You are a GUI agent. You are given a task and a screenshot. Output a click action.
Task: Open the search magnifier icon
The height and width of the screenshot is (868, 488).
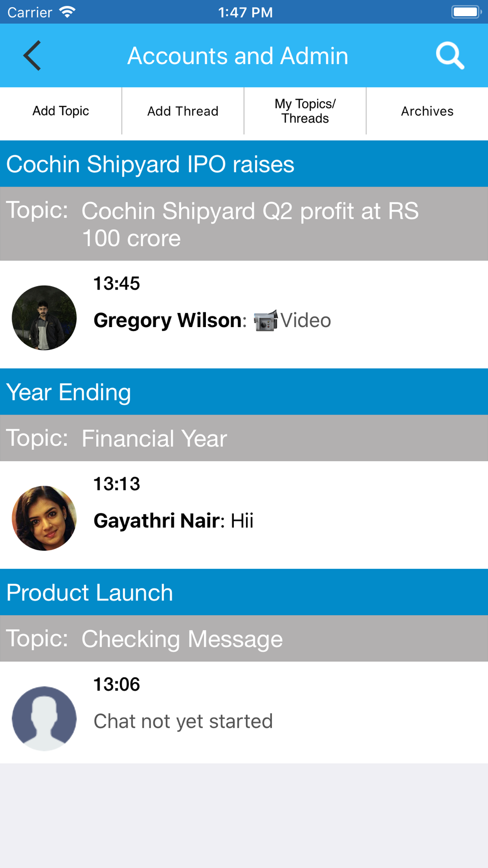tap(450, 56)
